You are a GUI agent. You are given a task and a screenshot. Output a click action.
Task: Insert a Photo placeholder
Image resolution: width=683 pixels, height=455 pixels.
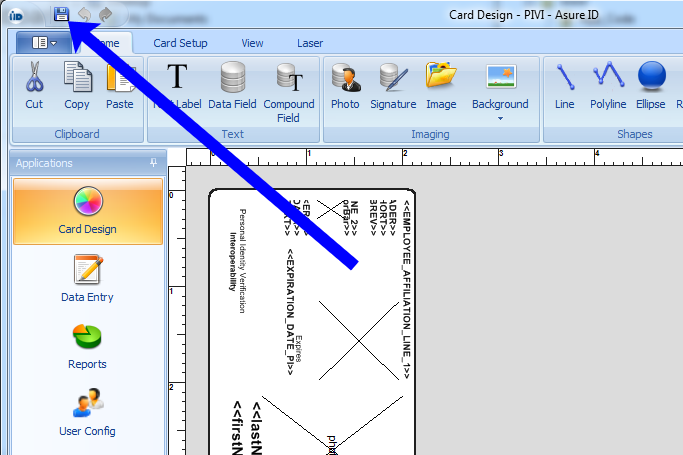(345, 83)
